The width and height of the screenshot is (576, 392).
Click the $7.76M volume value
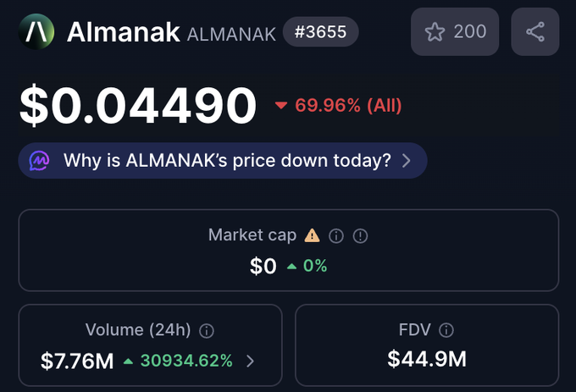click(77, 362)
